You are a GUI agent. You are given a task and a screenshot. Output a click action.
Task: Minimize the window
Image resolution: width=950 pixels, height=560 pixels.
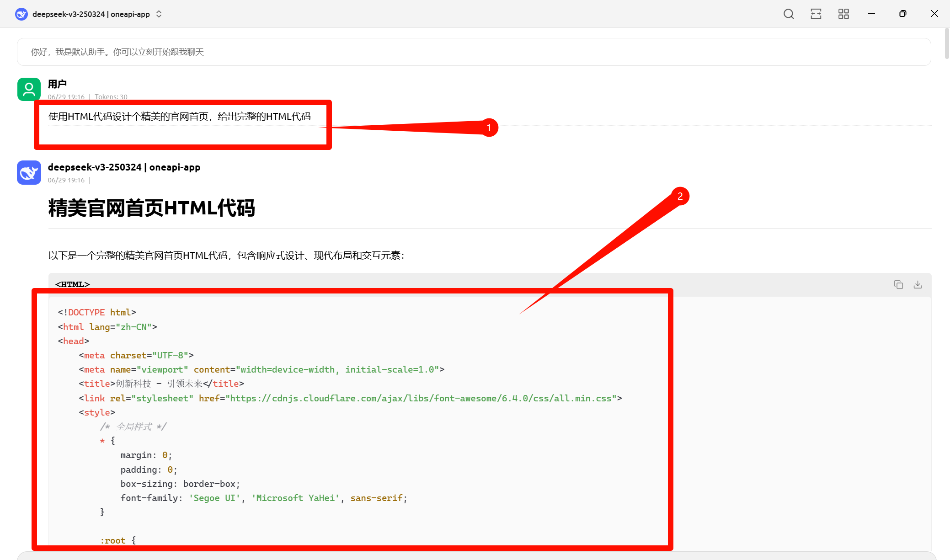(x=871, y=14)
